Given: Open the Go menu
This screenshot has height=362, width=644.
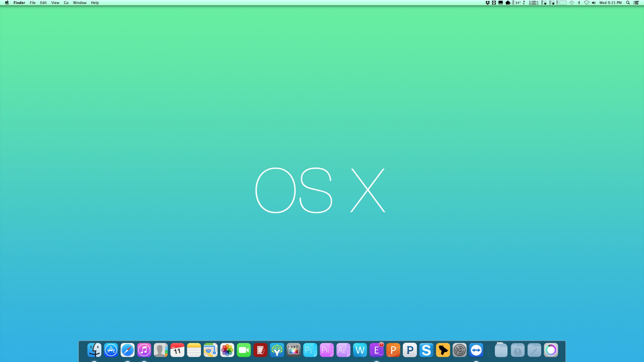Looking at the screenshot, I should coord(66,3).
